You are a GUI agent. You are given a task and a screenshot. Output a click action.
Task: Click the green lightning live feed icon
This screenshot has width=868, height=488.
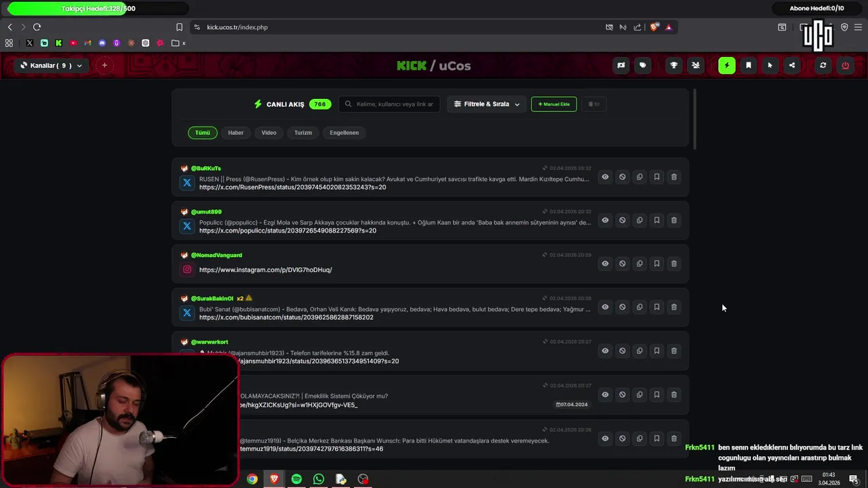pyautogui.click(x=727, y=66)
